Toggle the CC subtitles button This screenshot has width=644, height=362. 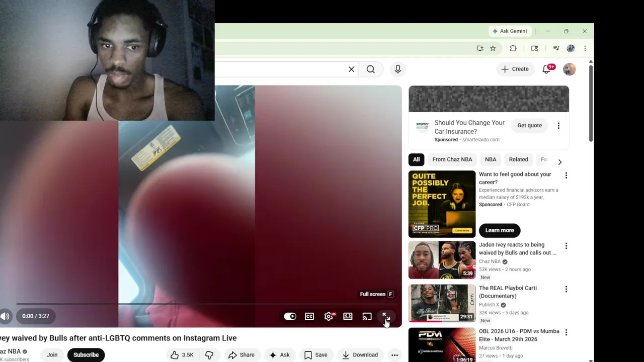(309, 316)
